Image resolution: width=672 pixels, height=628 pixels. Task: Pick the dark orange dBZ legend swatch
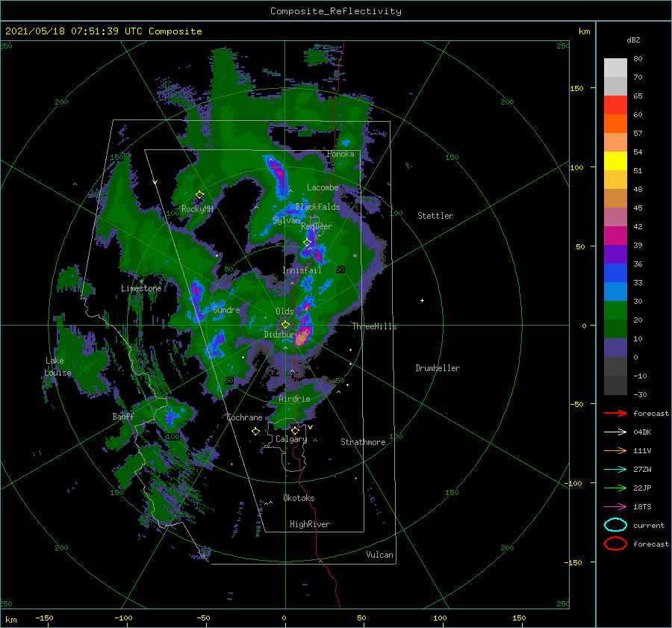[615, 123]
